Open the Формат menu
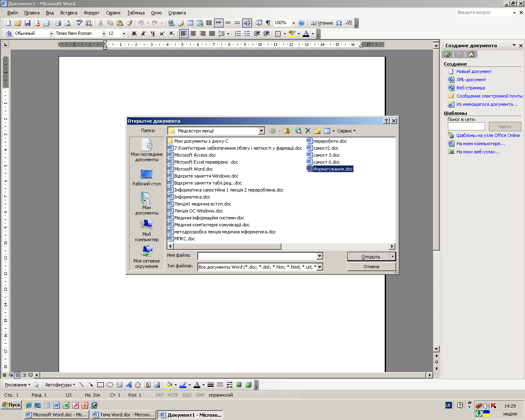 pos(91,13)
